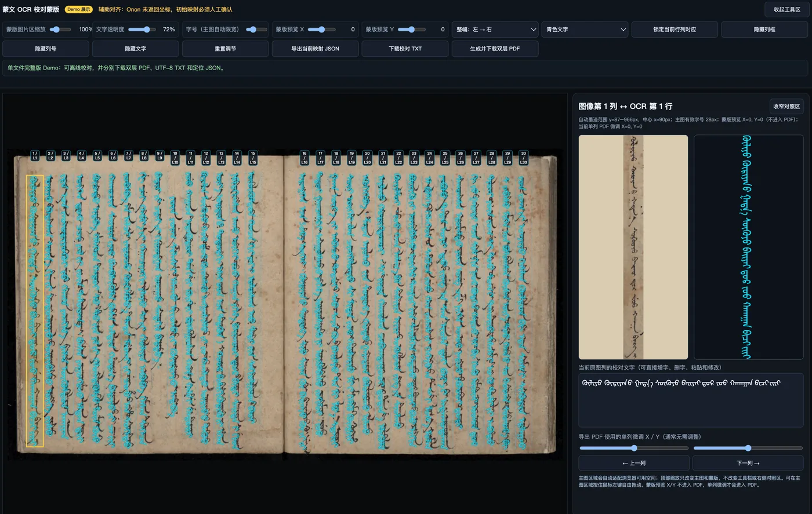Click the yellow highlighted column 1 frame
This screenshot has width=812, height=514.
click(x=35, y=311)
